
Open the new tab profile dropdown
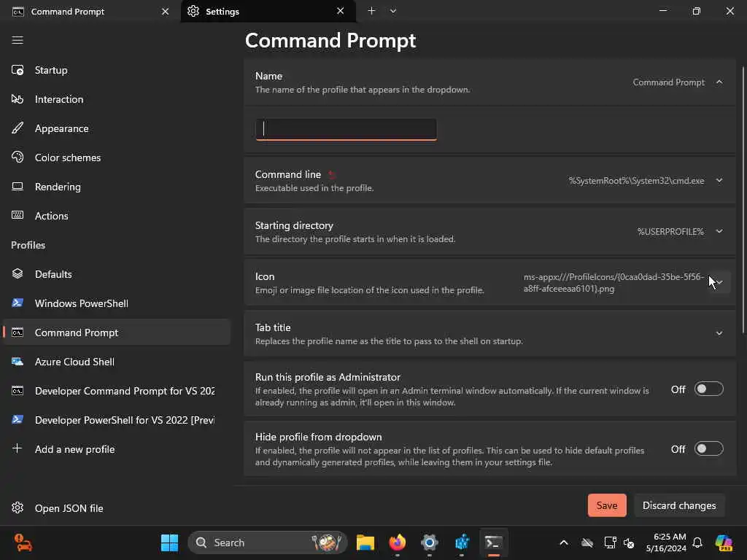click(x=393, y=11)
